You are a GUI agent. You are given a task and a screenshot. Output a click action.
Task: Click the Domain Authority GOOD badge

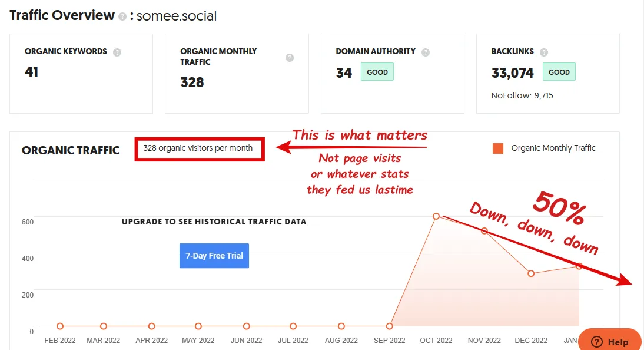377,72
